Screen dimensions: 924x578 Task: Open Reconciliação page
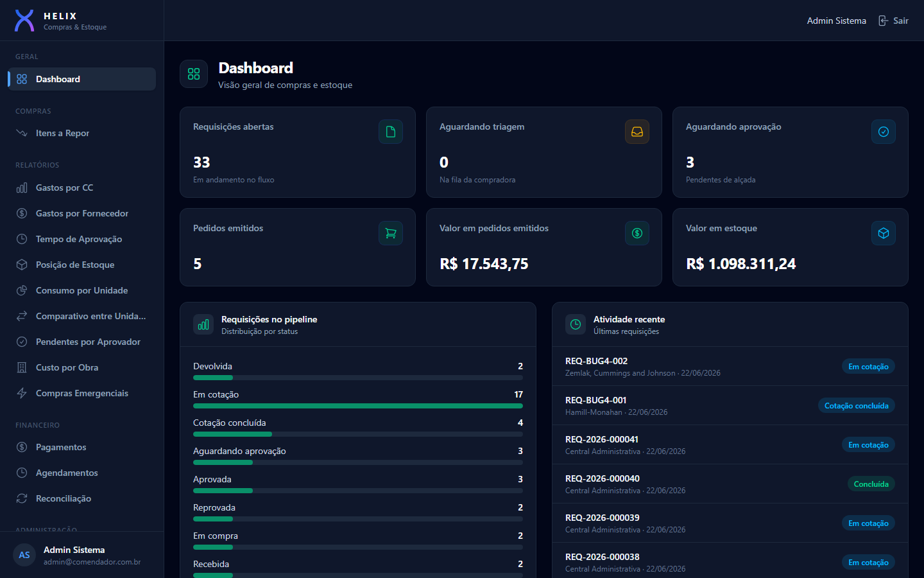[82, 498]
